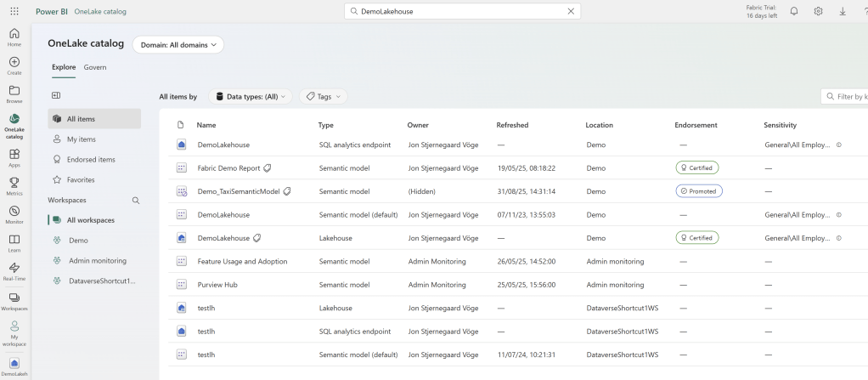Open the Metrics trophy icon
The image size is (868, 380).
tap(14, 185)
